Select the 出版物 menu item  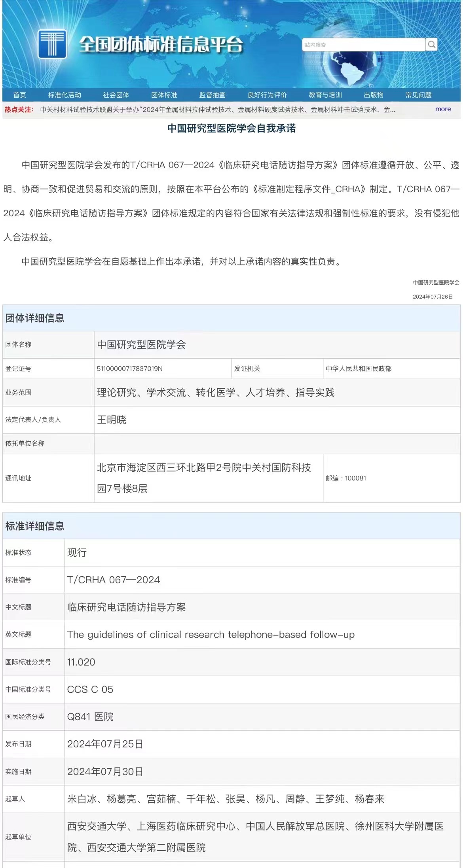click(x=374, y=95)
